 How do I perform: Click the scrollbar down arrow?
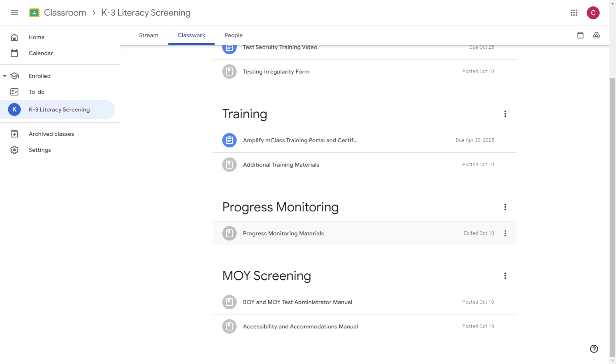[612, 361]
